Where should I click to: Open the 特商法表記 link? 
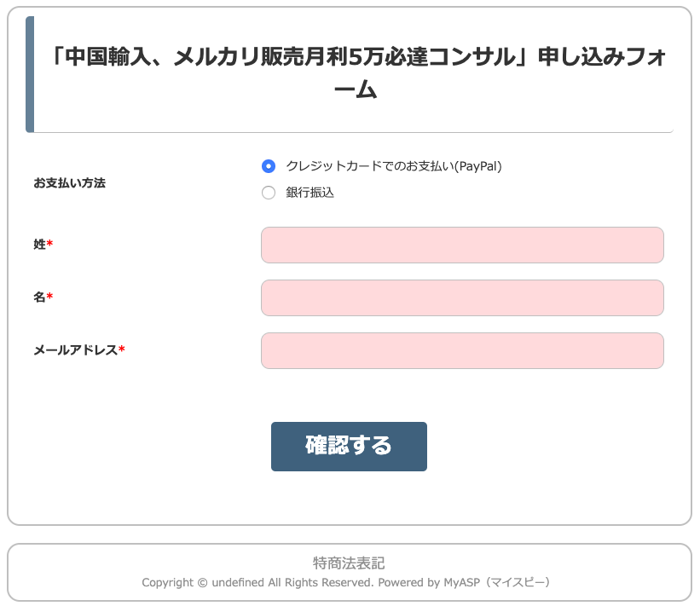[x=349, y=563]
